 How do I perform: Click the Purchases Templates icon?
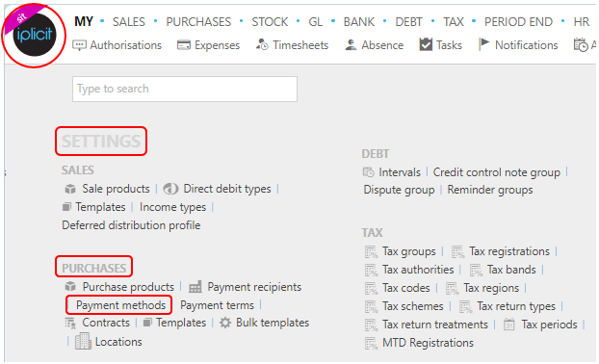(x=147, y=323)
